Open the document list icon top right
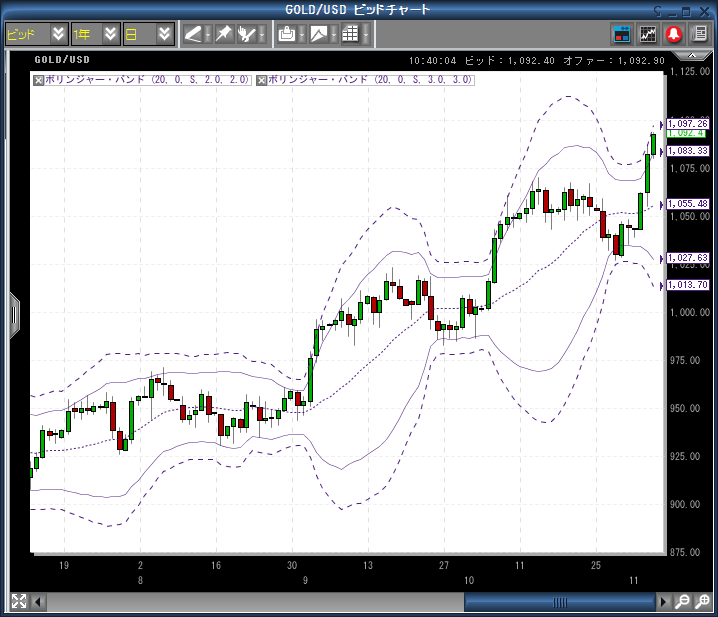This screenshot has width=718, height=617. [x=700, y=34]
